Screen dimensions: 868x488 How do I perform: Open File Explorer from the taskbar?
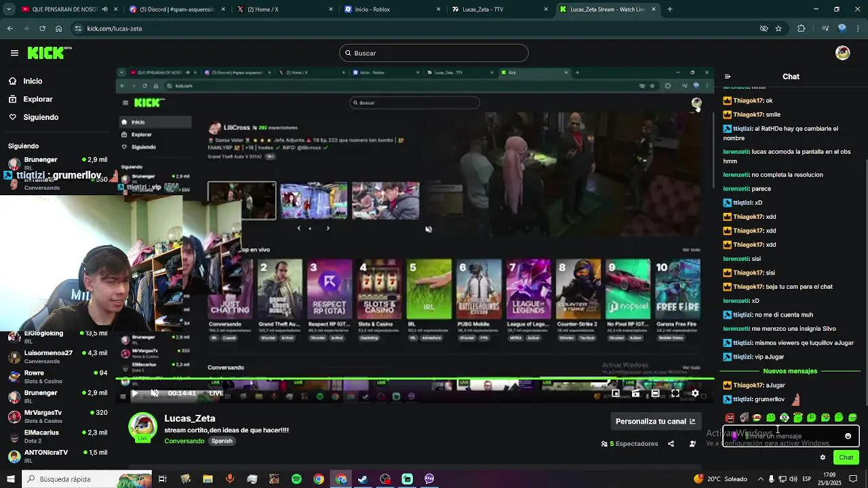(x=208, y=479)
